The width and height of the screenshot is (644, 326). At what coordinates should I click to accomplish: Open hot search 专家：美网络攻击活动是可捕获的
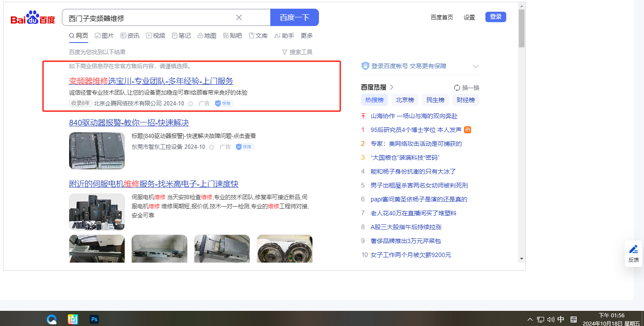click(x=416, y=144)
